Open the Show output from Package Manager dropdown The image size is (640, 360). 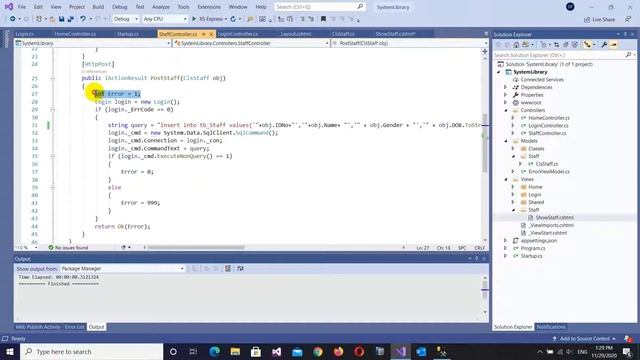tap(122, 269)
